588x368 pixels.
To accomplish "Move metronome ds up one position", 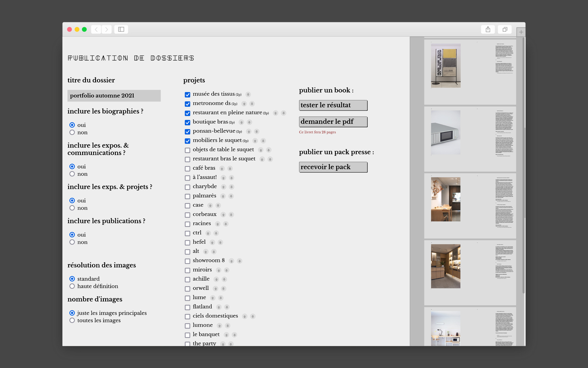I will pyautogui.click(x=244, y=104).
